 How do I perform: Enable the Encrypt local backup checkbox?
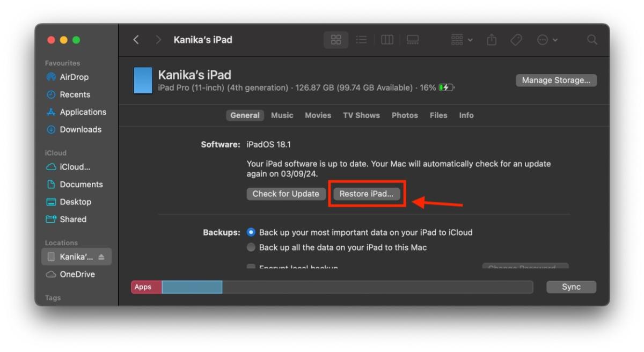click(251, 267)
